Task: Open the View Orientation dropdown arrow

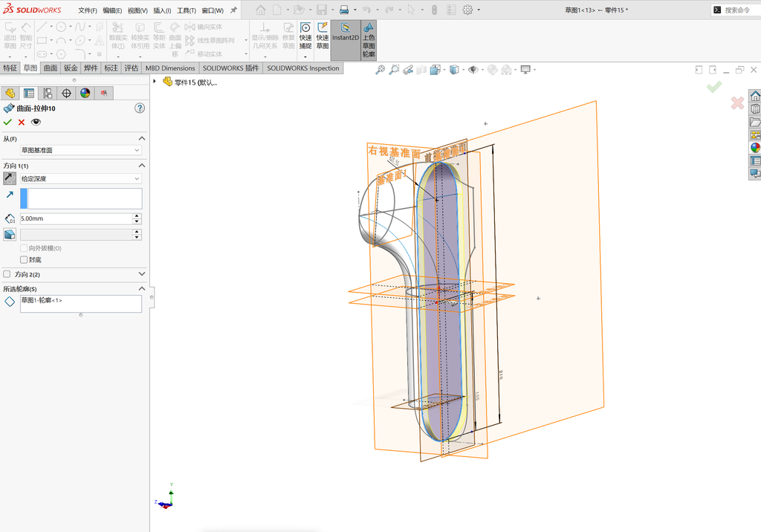Action: tap(444, 70)
